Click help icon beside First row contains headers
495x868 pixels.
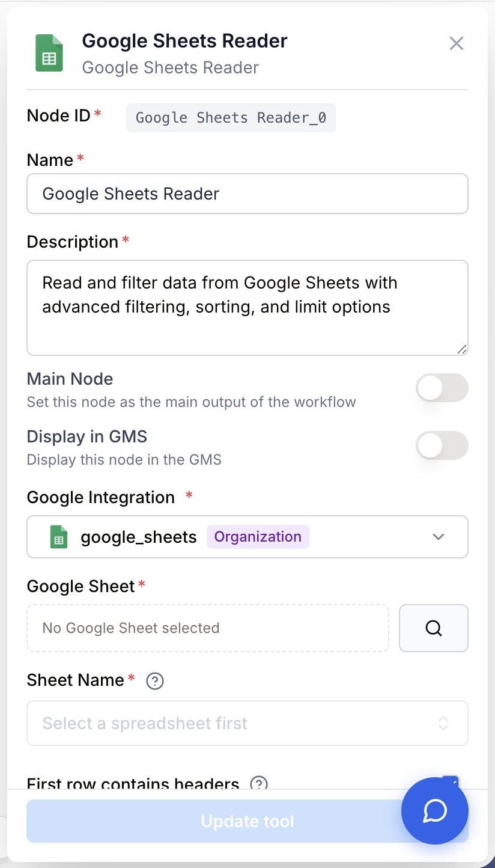[x=259, y=784]
